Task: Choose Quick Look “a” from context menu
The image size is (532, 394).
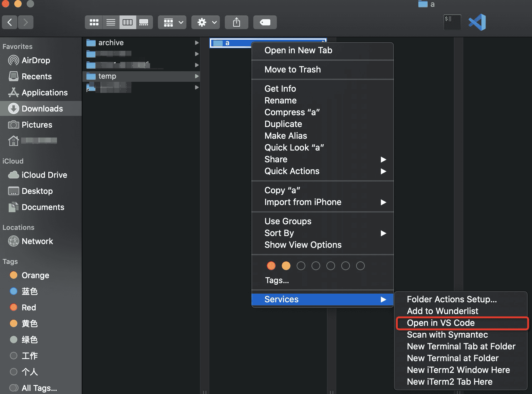Action: 323,147
